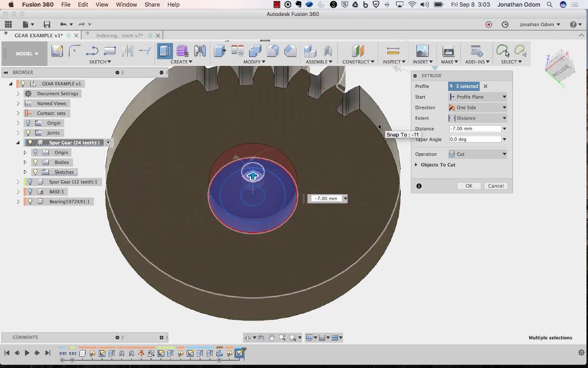This screenshot has width=588, height=368.
Task: Select the Extrude tool in Create group
Action: click(165, 51)
